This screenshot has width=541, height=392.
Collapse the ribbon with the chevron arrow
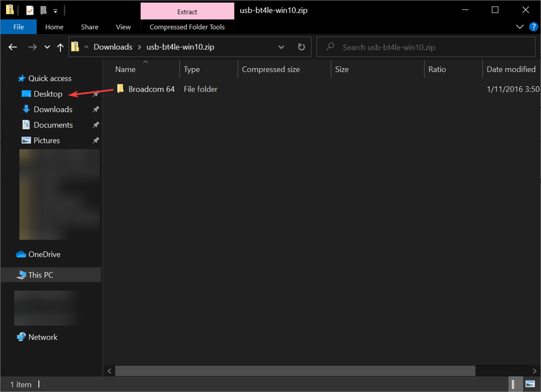coord(519,26)
